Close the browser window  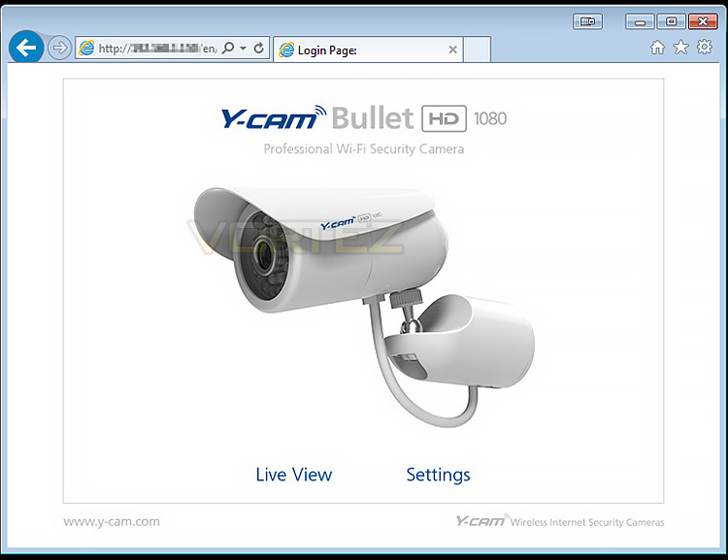coord(703,21)
